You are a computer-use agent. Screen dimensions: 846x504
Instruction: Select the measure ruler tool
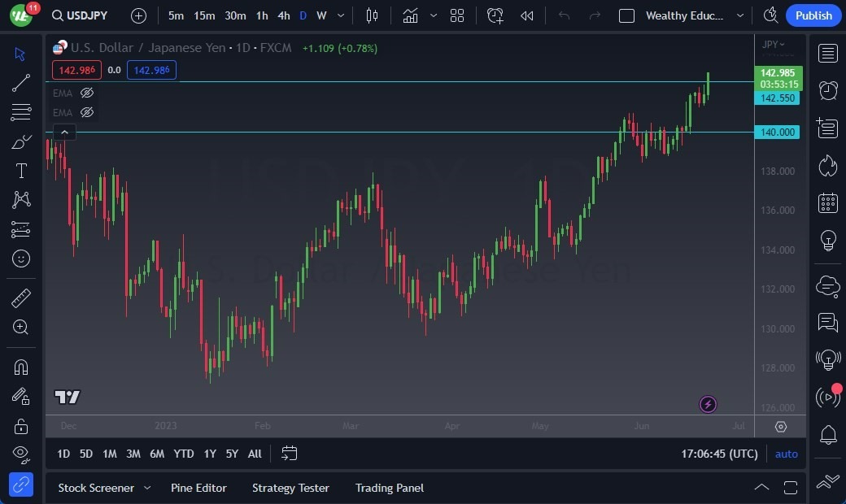pyautogui.click(x=21, y=298)
